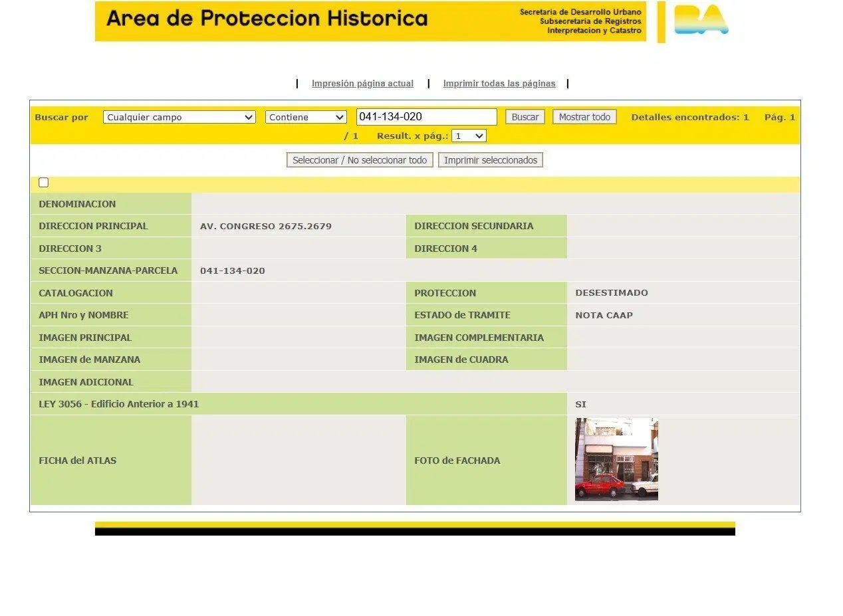The width and height of the screenshot is (843, 616).
Task: Click the Detalles encontrados: 1 text
Action: tap(690, 117)
